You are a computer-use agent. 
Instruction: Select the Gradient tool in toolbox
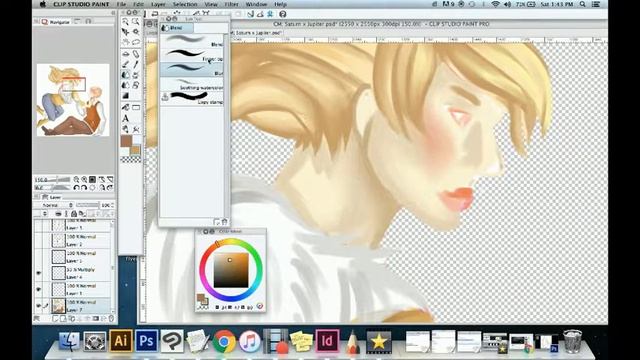tap(126, 96)
